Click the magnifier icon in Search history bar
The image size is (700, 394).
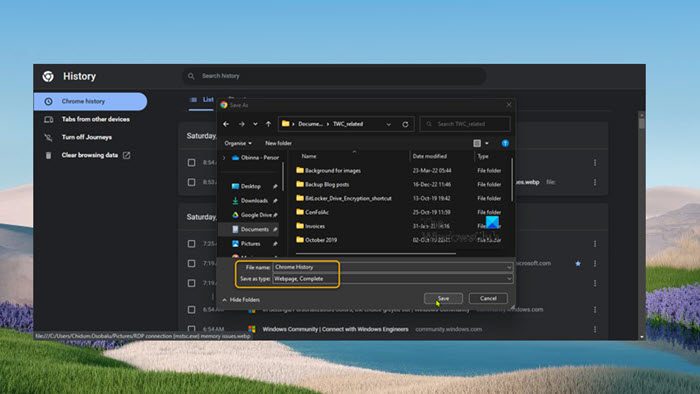(x=191, y=76)
